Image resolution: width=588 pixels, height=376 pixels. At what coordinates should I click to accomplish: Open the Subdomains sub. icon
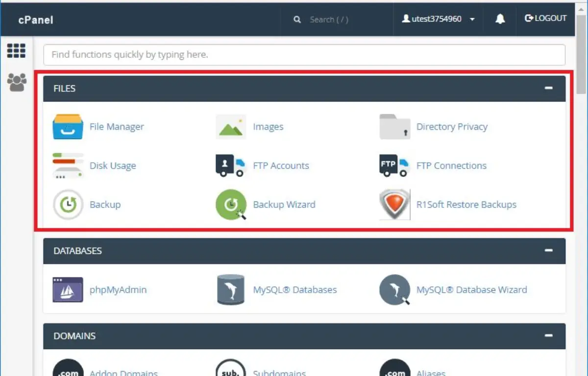[x=231, y=368]
